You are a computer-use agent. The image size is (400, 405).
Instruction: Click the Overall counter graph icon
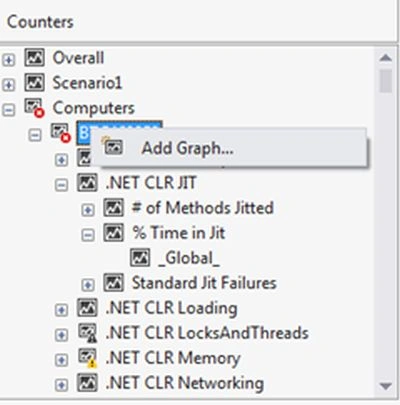click(34, 58)
